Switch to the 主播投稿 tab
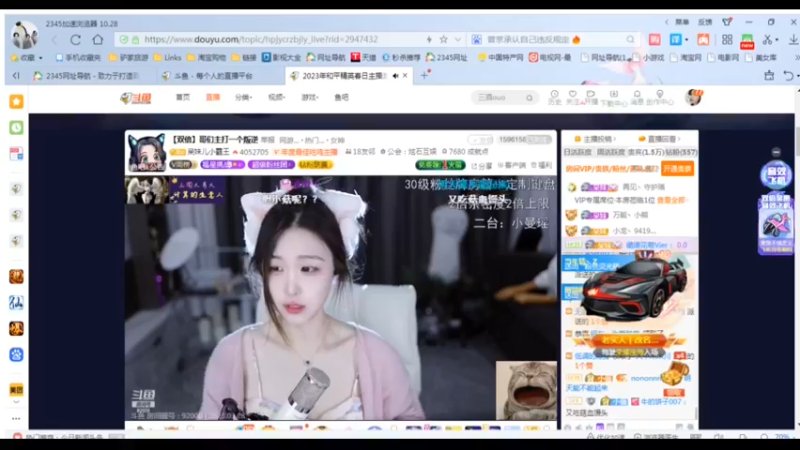Screen dimensions: 800x450 [595, 139]
